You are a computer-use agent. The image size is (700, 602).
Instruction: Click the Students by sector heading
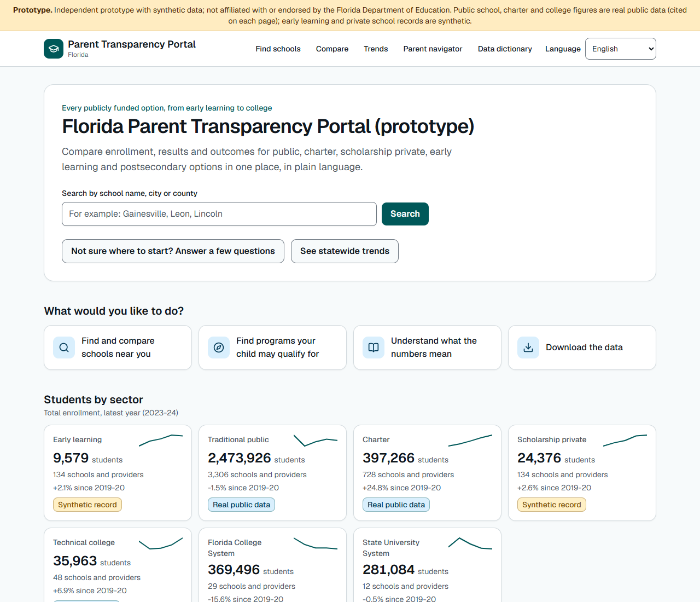(94, 400)
